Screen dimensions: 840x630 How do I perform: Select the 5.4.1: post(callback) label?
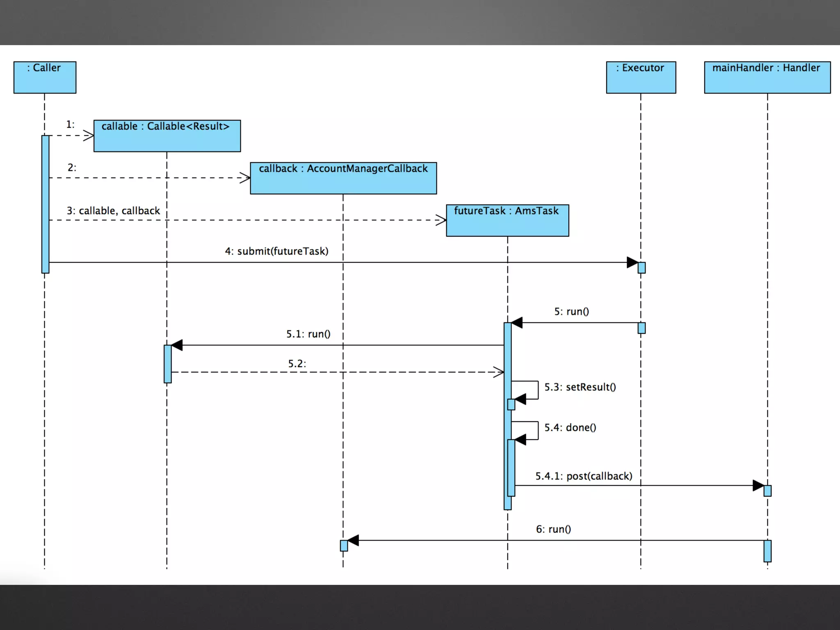pyautogui.click(x=584, y=476)
